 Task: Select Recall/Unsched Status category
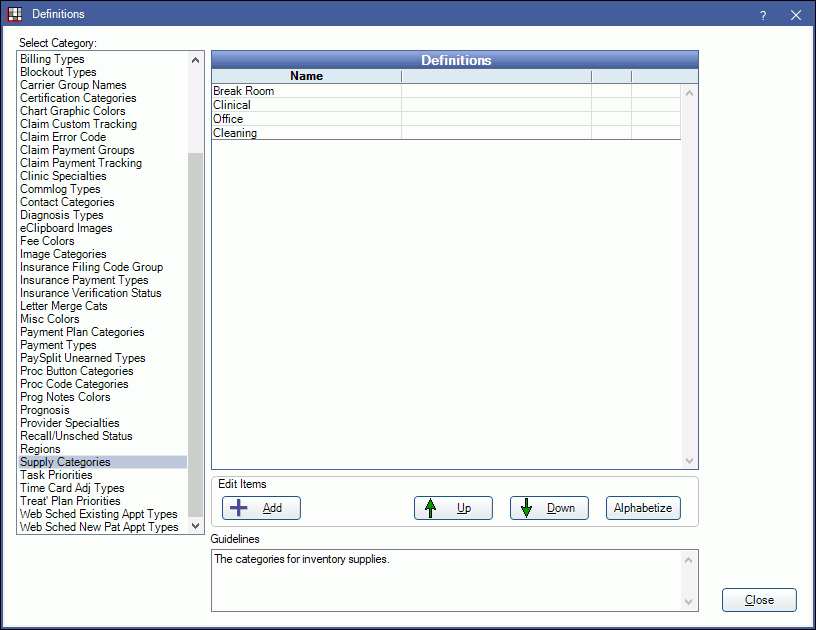coord(103,436)
